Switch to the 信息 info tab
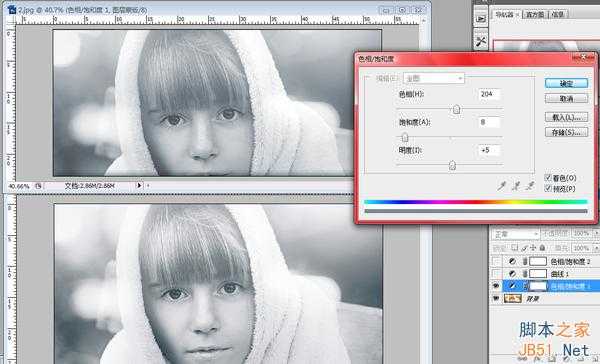600x364 pixels. coord(558,14)
